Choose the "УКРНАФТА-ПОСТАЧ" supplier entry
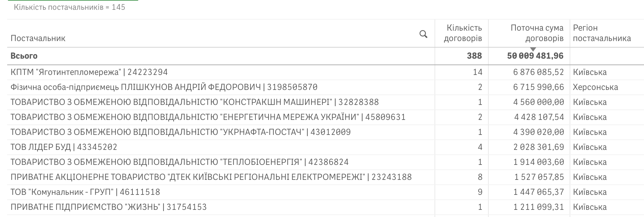This screenshot has width=644, height=217. [x=180, y=132]
